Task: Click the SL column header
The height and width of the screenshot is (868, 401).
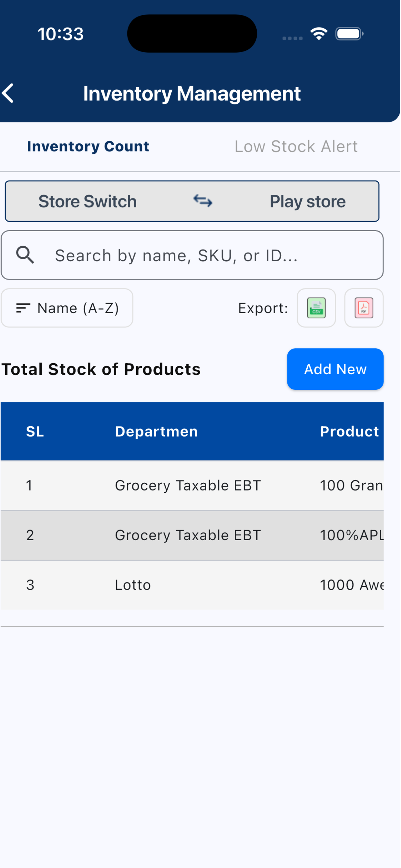Action: coord(35,432)
